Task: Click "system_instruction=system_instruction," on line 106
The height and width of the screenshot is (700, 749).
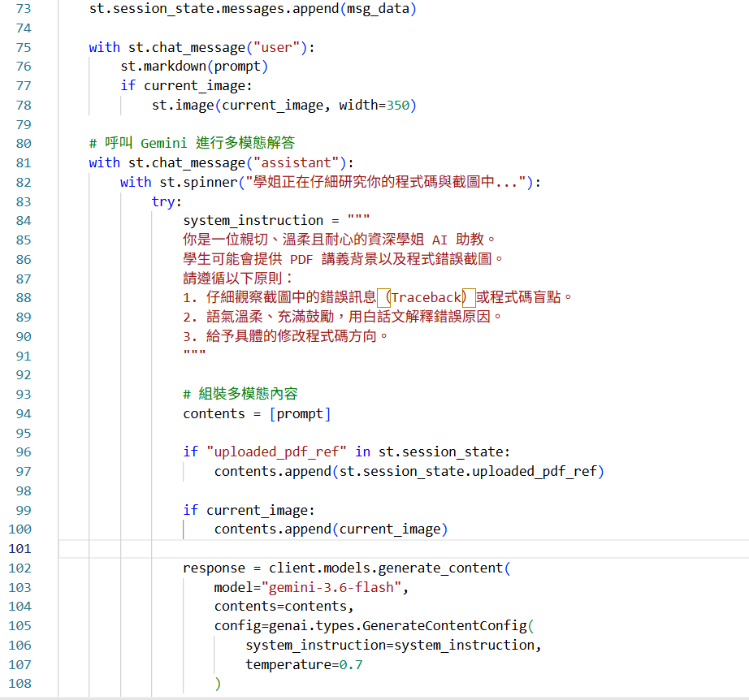Action: [x=394, y=646]
